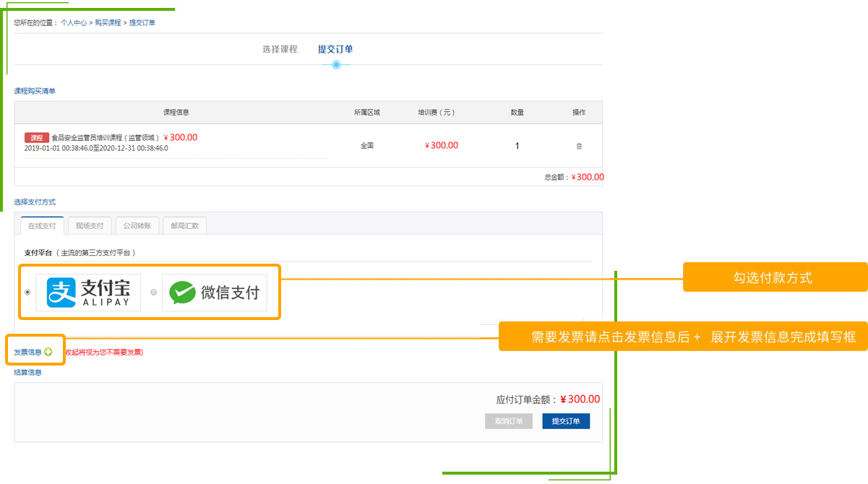The image size is (868, 484).
Task: Click the 课程信息 column header
Action: [x=176, y=113]
